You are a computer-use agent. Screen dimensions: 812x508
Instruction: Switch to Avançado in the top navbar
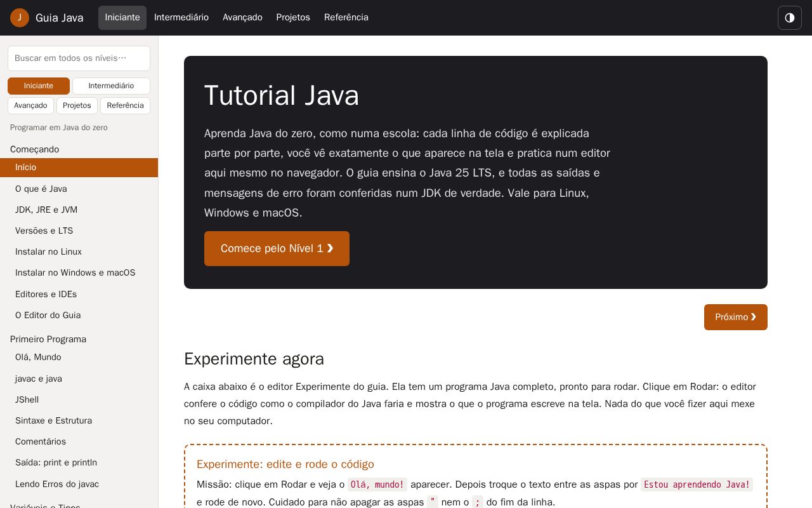(242, 18)
